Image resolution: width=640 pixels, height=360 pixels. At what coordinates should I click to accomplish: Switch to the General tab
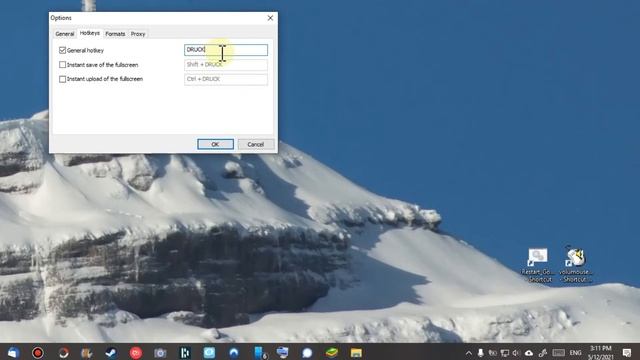[x=64, y=34]
